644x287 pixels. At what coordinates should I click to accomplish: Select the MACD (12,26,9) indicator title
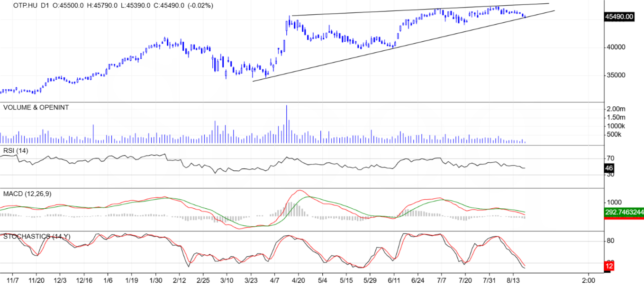coord(27,194)
